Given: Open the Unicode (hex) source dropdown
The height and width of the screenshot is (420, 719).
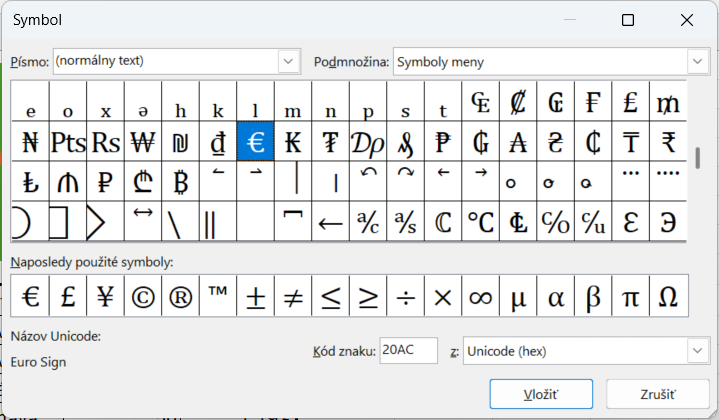Looking at the screenshot, I should click(x=697, y=351).
